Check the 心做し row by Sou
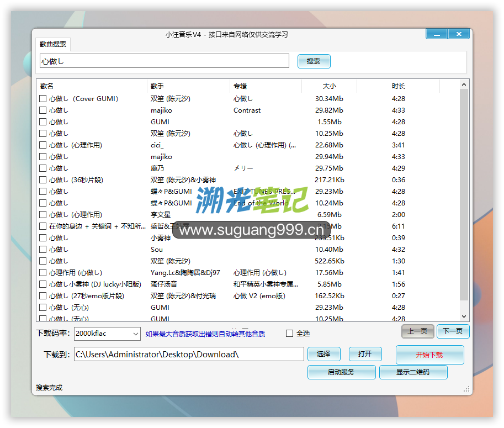Screen dimensions: 504x428 click(43, 249)
